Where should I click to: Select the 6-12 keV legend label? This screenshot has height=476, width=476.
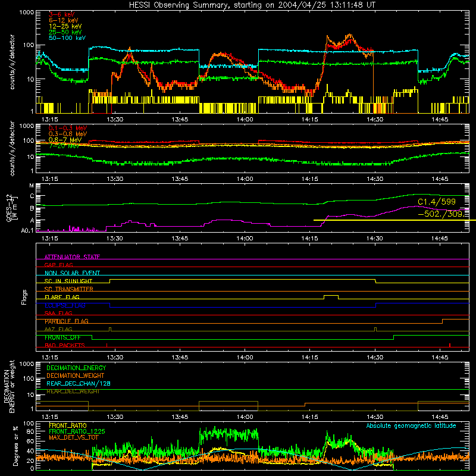[64, 20]
